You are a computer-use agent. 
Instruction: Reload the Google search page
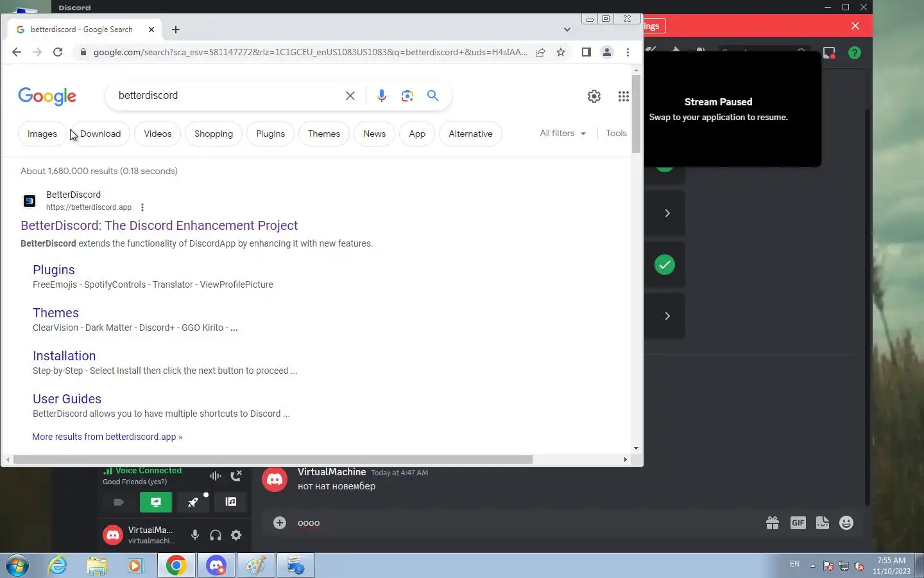point(58,52)
